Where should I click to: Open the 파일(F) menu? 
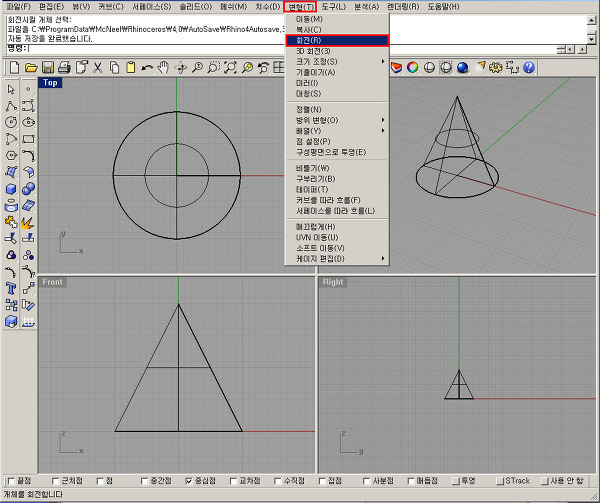point(18,7)
